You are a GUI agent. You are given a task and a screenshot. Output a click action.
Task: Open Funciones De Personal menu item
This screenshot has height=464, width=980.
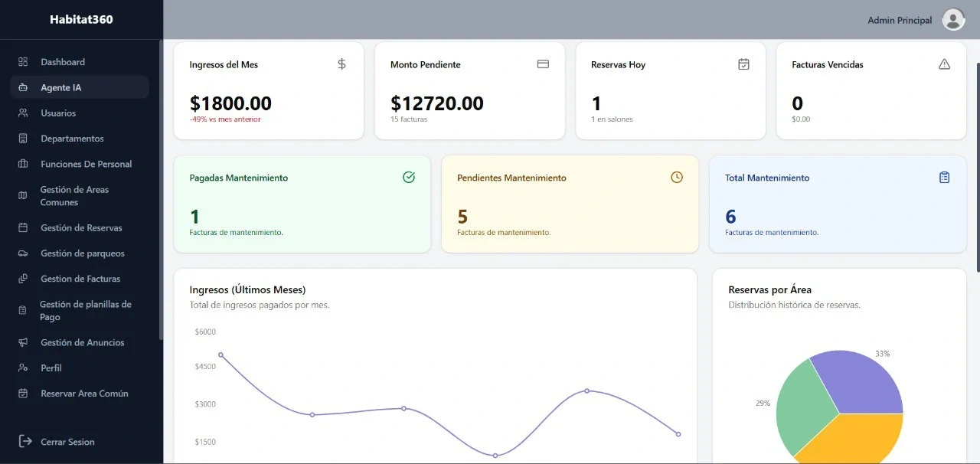(x=86, y=164)
